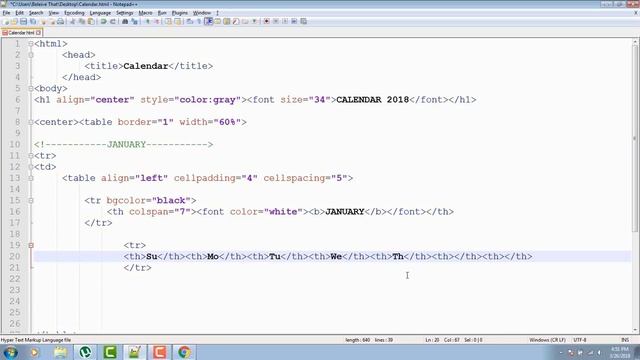
Task: Open Google Chrome from the taskbar
Action: pyautogui.click(x=184, y=352)
